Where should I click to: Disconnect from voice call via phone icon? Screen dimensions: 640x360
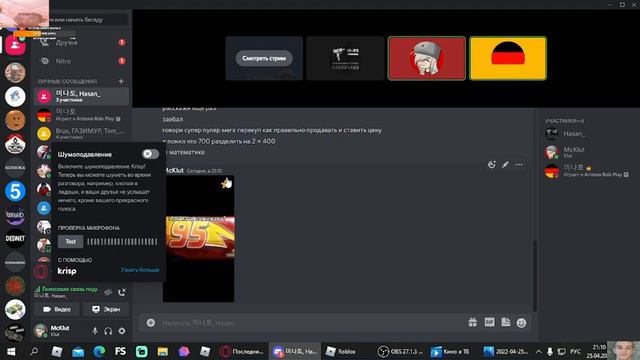click(122, 292)
